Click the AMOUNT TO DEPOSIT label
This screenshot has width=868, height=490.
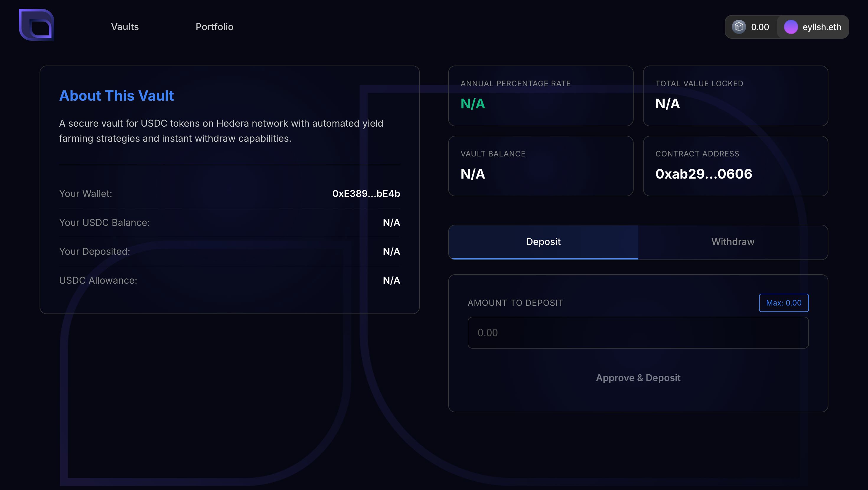tap(515, 303)
